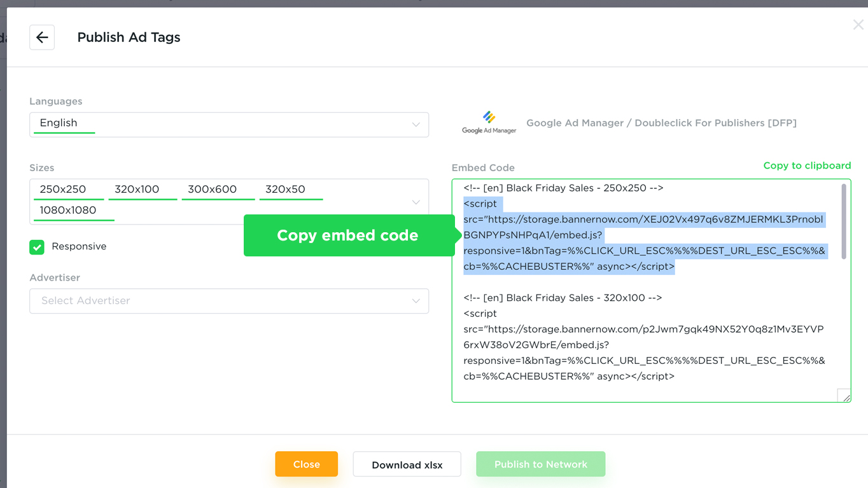
Task: Click the Black Friday Sales 320x100 comment line
Action: 563,298
